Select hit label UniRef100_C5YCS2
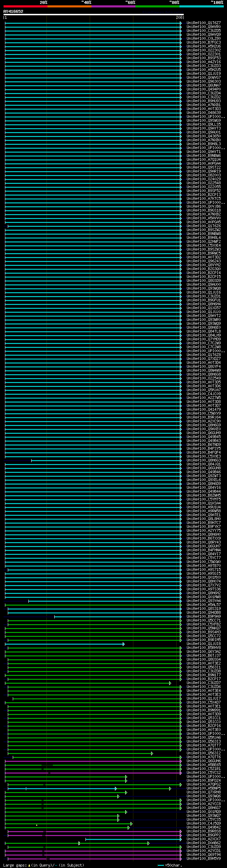This screenshot has height=868, width=227. 204,773
